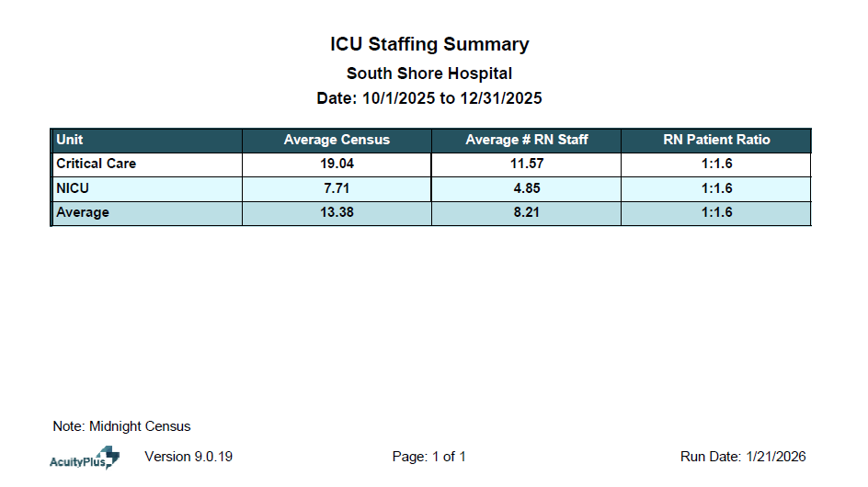Click the average RN staff value 8.21

pos(527,212)
